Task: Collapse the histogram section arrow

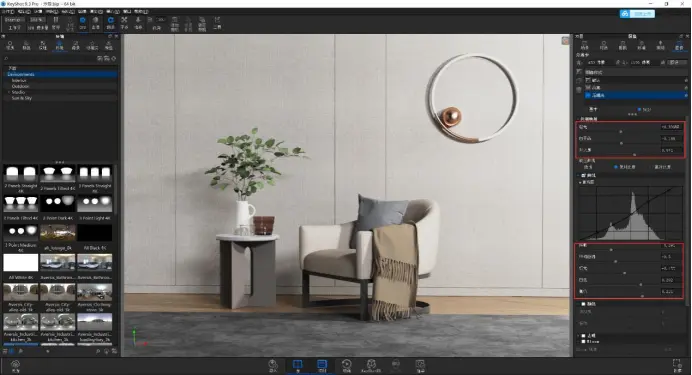Action: click(580, 182)
